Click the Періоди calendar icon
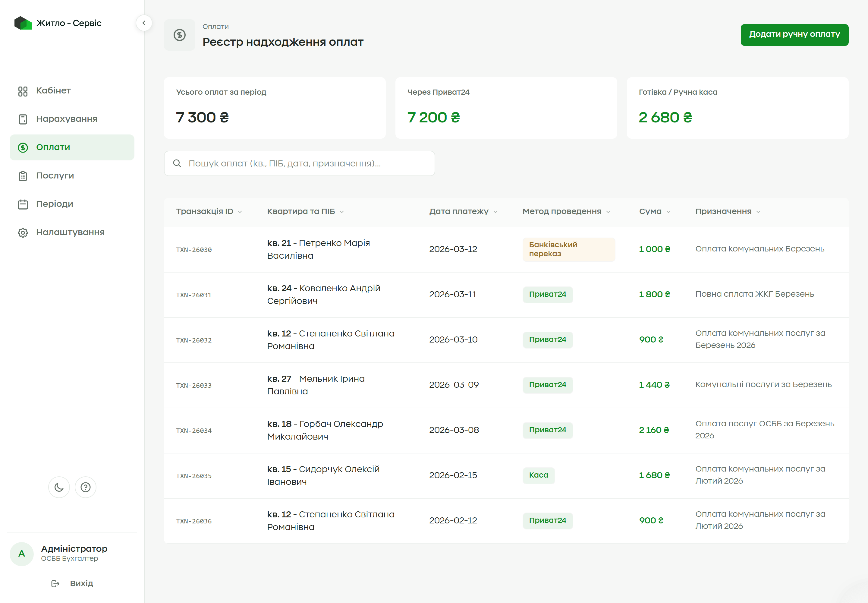868x603 pixels. coord(23,204)
